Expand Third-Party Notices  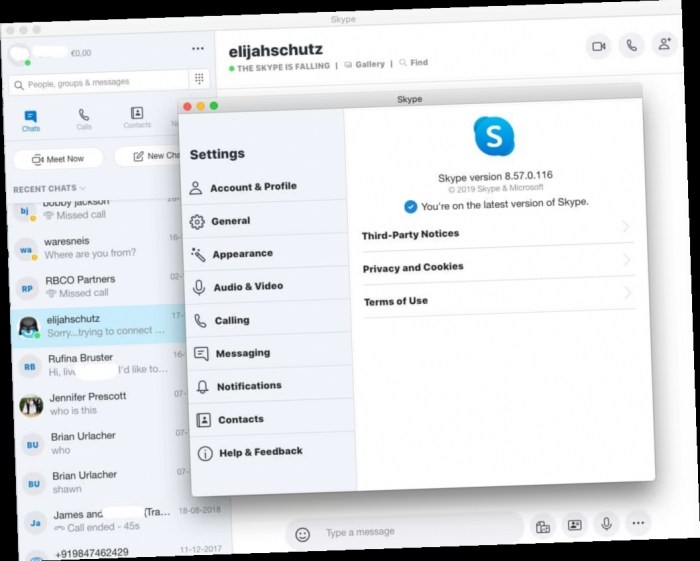(497, 231)
